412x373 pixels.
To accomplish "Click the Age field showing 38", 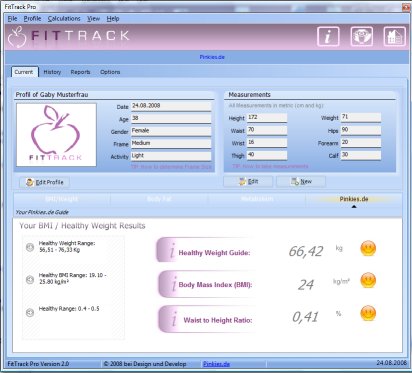I will click(x=171, y=119).
